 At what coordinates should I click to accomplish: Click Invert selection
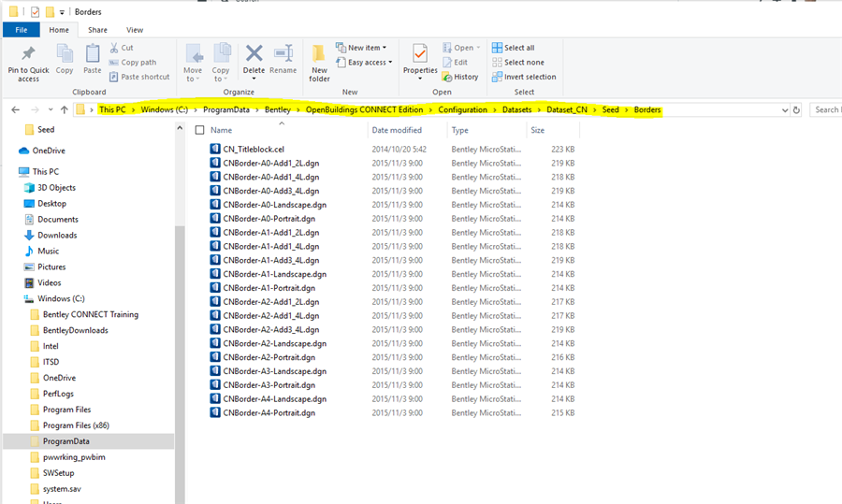pos(524,77)
